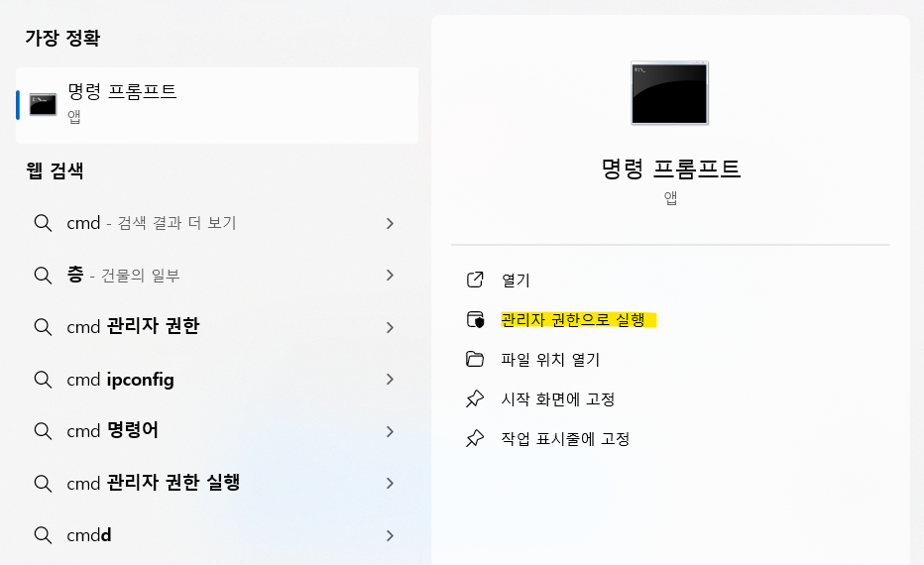Expand the chevron for cmd 관리자 권한
The width and height of the screenshot is (924, 565).
click(390, 327)
